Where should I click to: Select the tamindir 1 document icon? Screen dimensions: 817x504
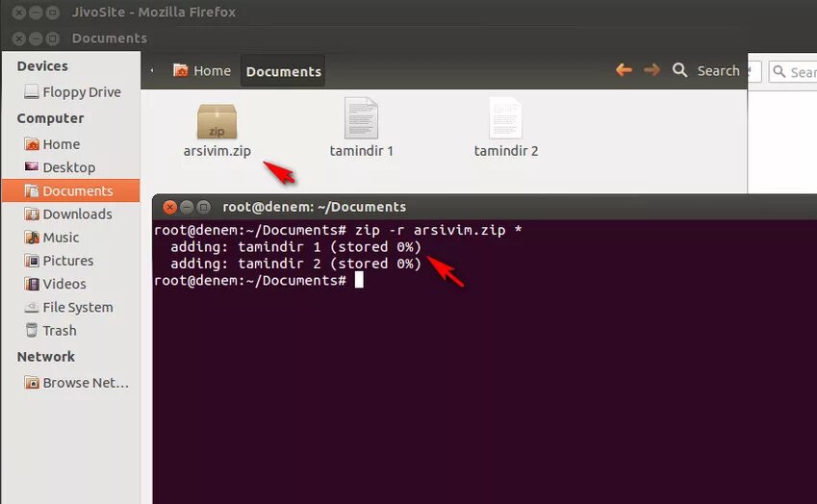click(361, 118)
